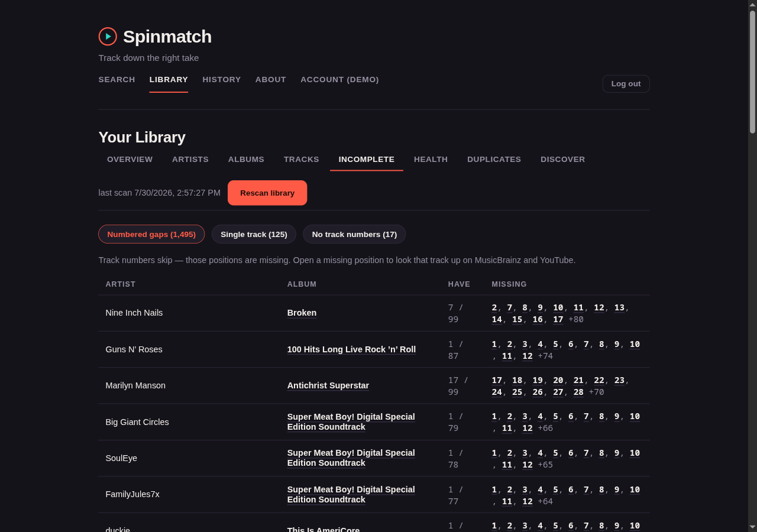Switch to Tracks sub-tab
Screen dimensions: 757x532
(x=302, y=160)
